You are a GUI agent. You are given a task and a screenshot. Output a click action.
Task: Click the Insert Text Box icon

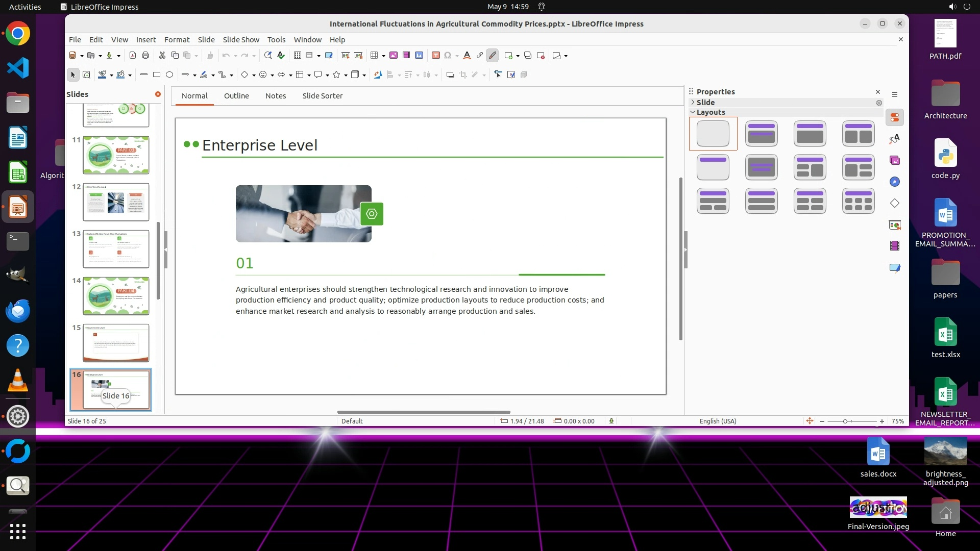435,56
